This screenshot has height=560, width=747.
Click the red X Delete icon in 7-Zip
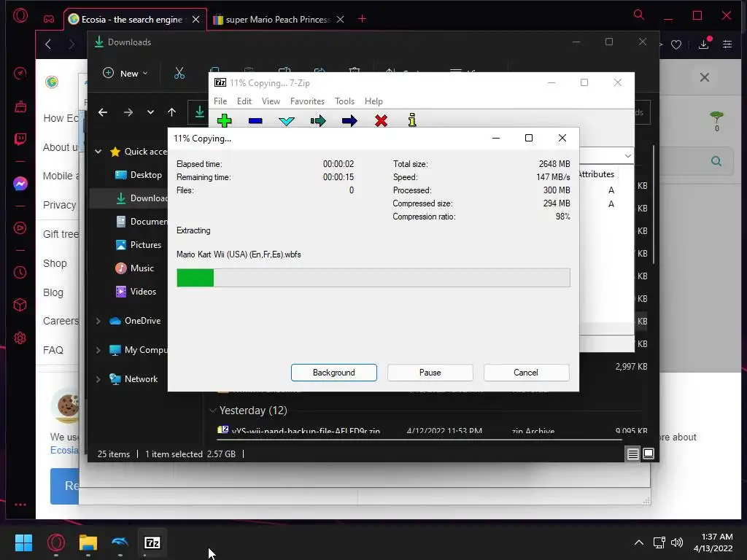[381, 121]
